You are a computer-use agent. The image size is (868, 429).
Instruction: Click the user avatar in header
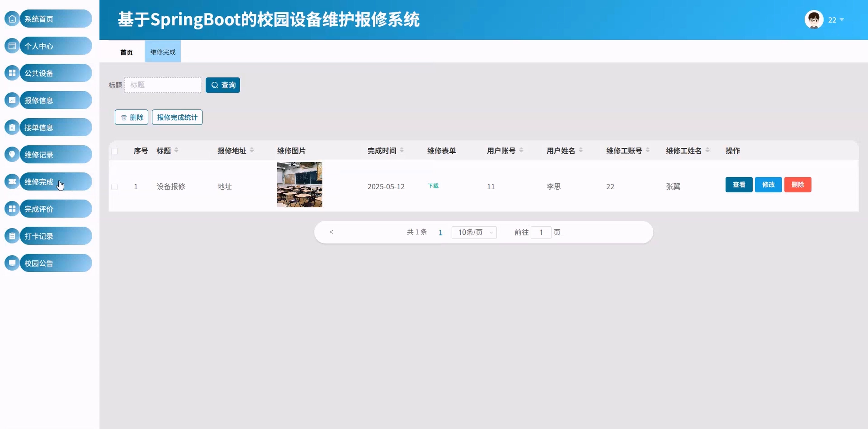coord(814,20)
